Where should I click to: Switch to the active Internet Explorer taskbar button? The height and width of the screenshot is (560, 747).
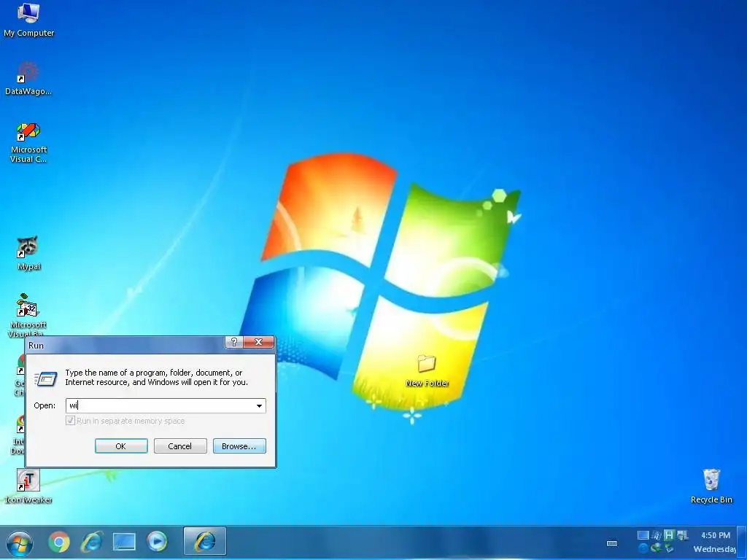pos(205,541)
